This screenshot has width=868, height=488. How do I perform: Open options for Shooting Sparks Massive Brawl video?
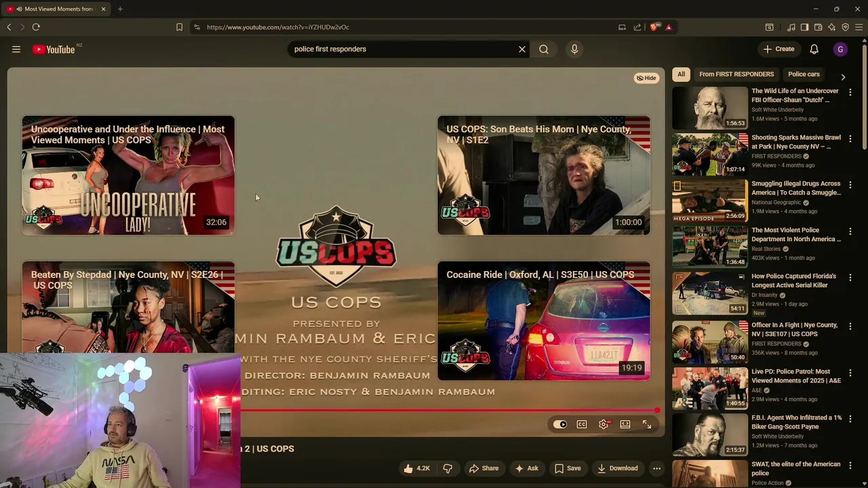850,139
